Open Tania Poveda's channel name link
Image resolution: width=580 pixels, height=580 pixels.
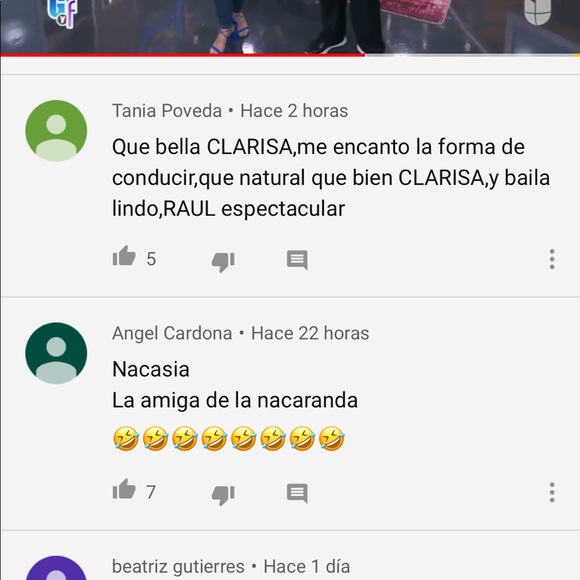click(x=167, y=111)
